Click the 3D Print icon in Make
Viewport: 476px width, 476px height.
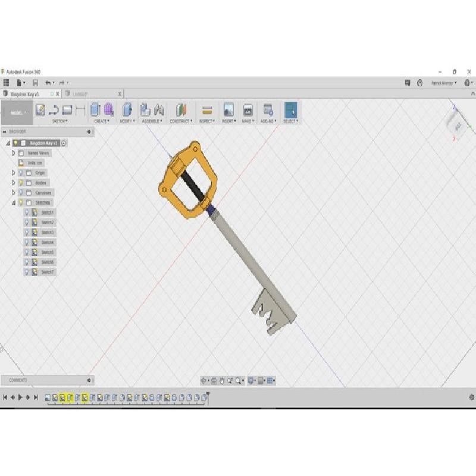click(248, 109)
